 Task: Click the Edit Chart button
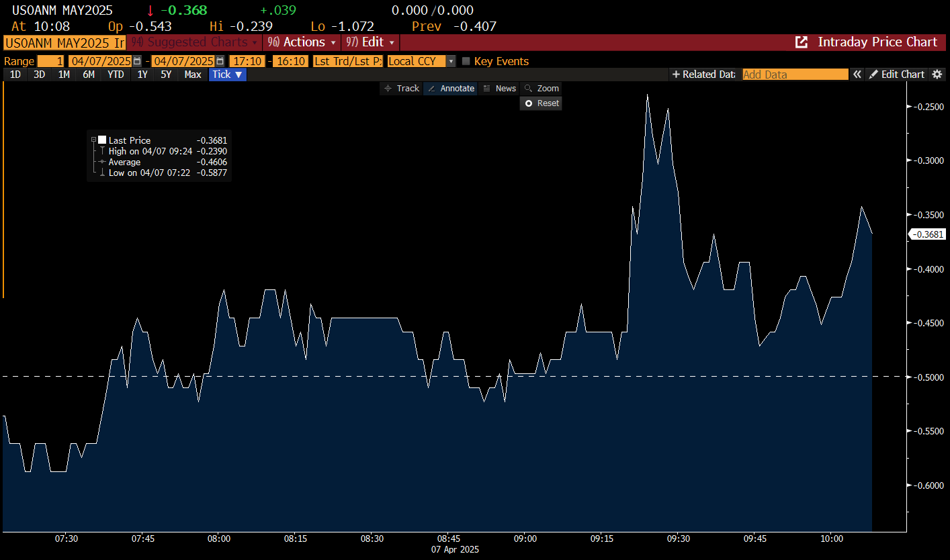[896, 75]
